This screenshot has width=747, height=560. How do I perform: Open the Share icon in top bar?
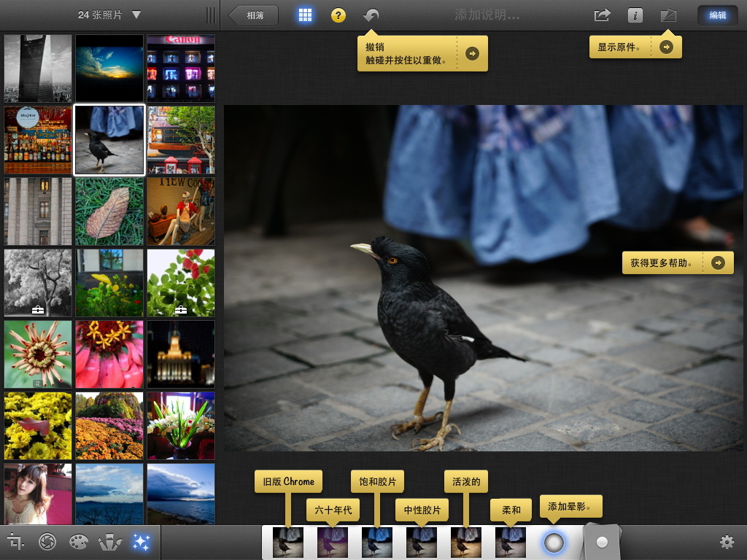(602, 15)
